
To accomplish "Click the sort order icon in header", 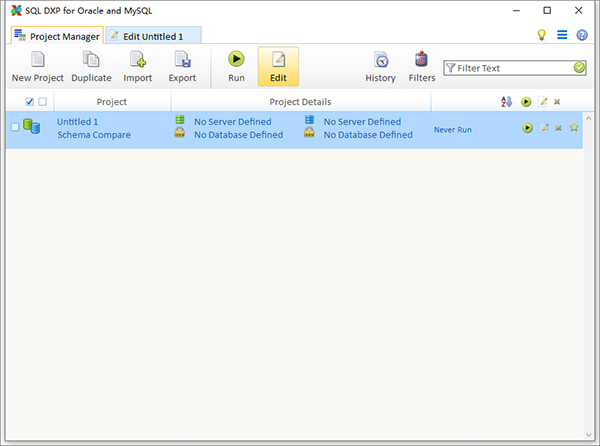I will (x=507, y=102).
